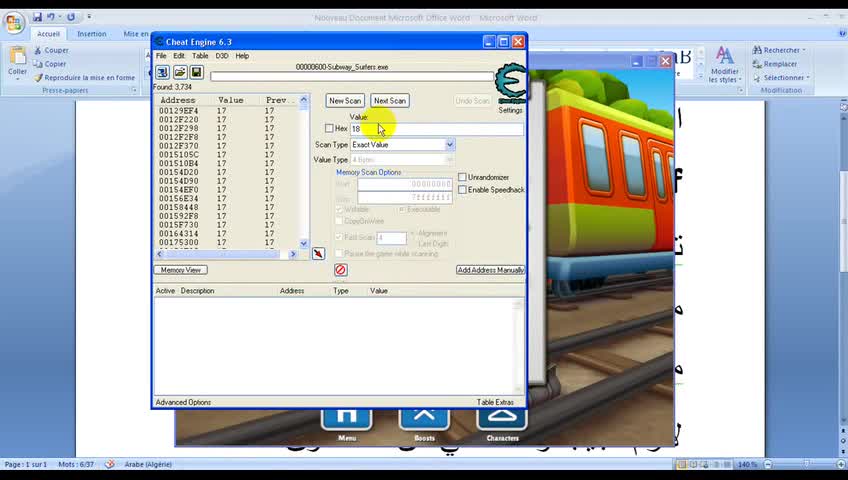Open Table Extras in Cheat Engine
Image resolution: width=848 pixels, height=480 pixels.
coord(495,402)
